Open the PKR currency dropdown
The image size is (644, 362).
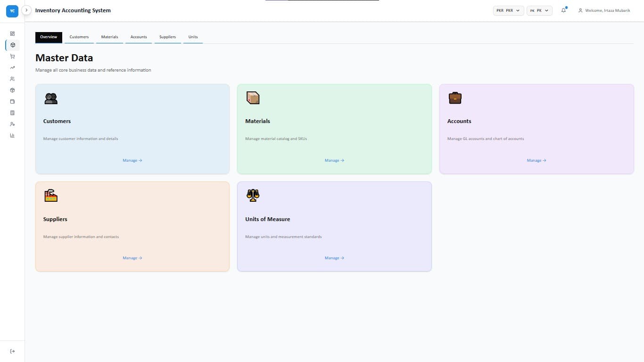509,10
